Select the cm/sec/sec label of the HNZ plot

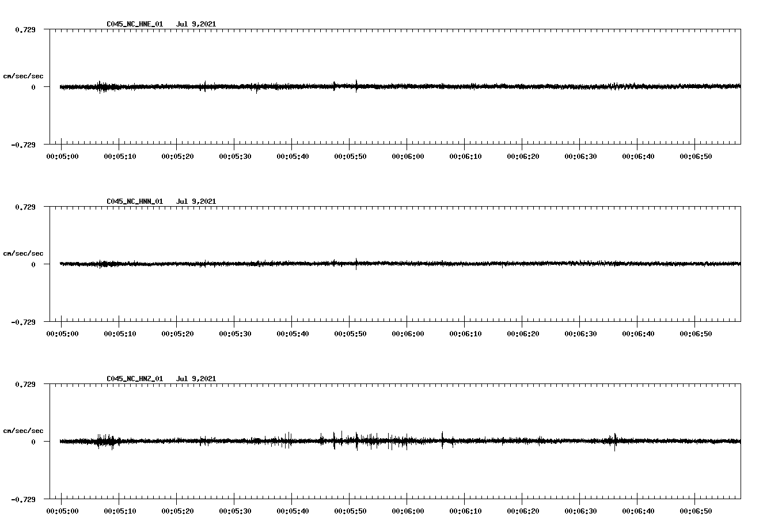click(x=24, y=430)
